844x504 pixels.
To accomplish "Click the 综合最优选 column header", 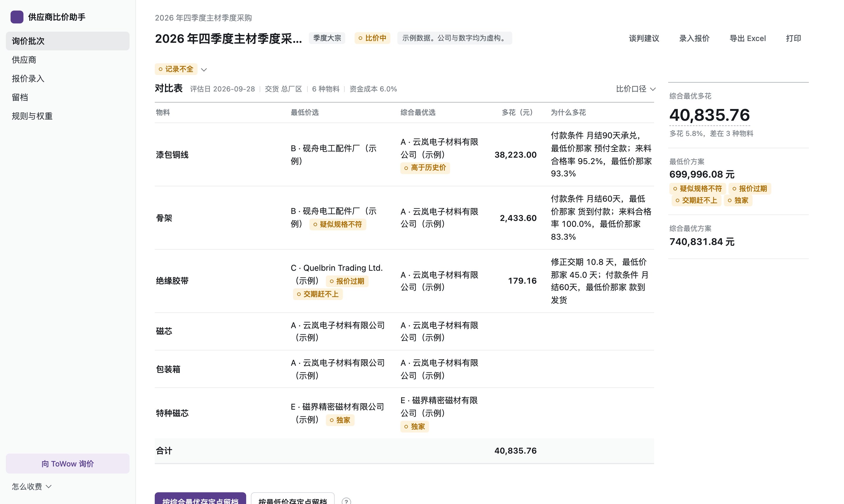I will (418, 113).
